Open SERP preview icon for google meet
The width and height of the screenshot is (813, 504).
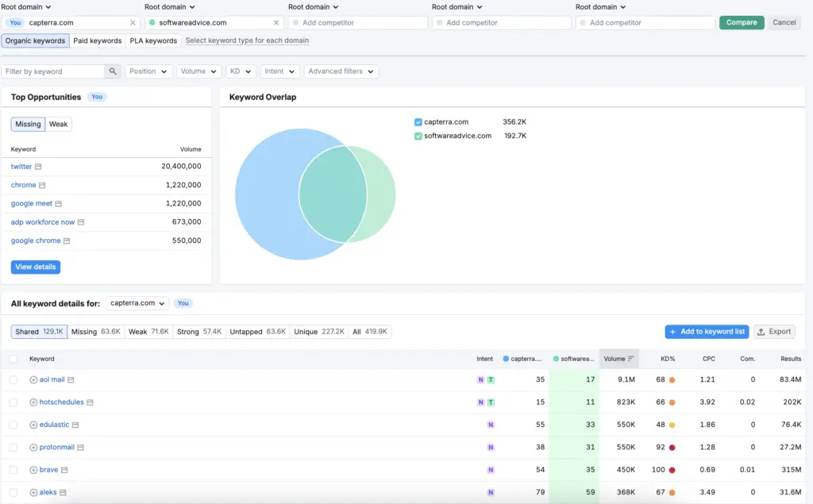coord(58,204)
